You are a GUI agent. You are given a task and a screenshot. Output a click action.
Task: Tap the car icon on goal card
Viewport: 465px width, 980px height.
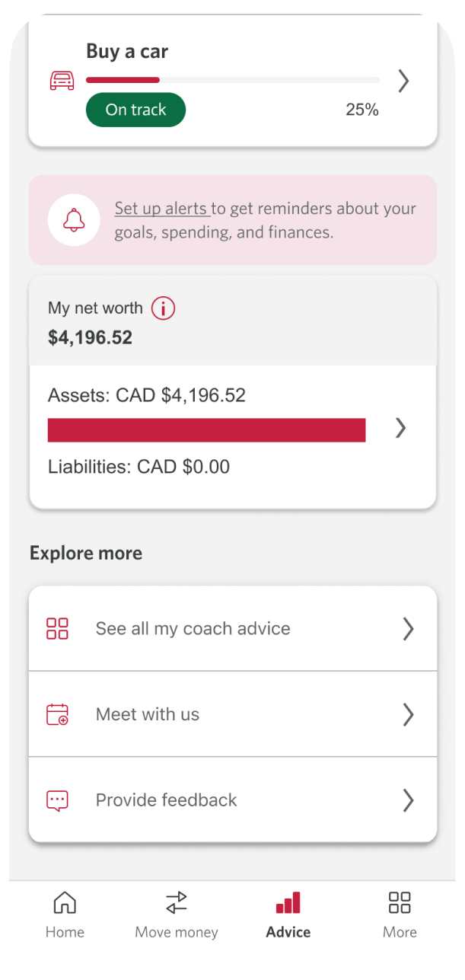coord(62,80)
